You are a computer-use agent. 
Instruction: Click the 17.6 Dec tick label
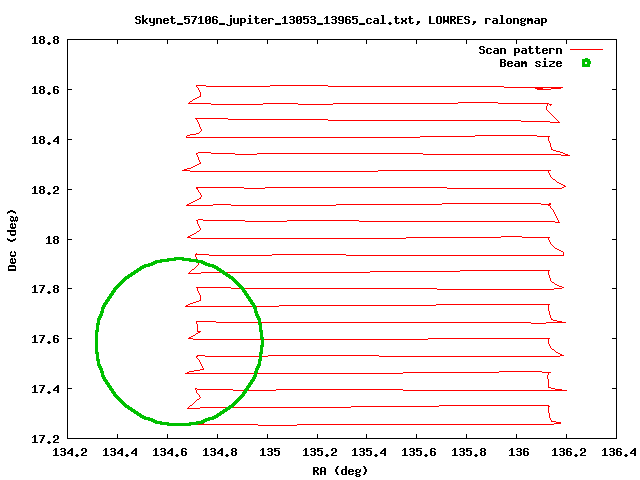[45, 339]
